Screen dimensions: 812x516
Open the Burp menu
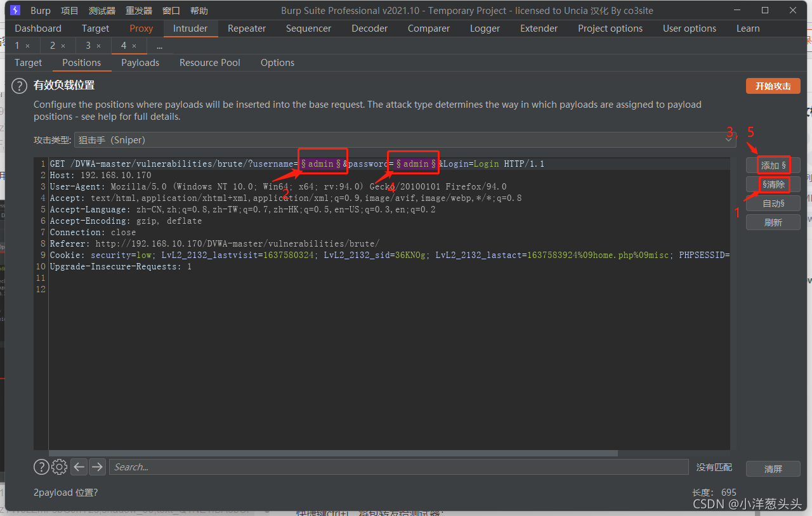pyautogui.click(x=41, y=11)
